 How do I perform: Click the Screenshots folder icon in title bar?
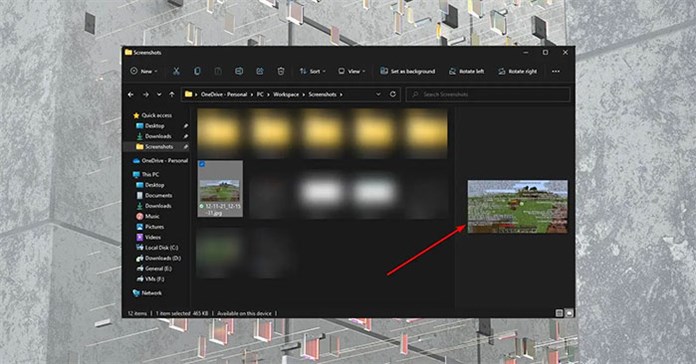[128, 52]
